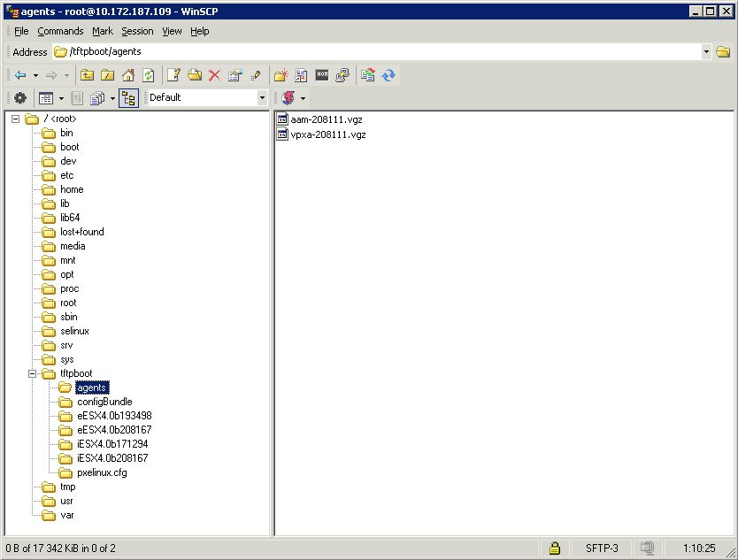Open the View menu

[172, 31]
